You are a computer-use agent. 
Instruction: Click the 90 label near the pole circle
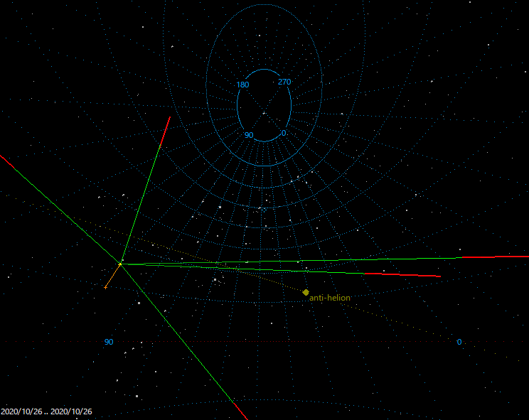(x=249, y=135)
